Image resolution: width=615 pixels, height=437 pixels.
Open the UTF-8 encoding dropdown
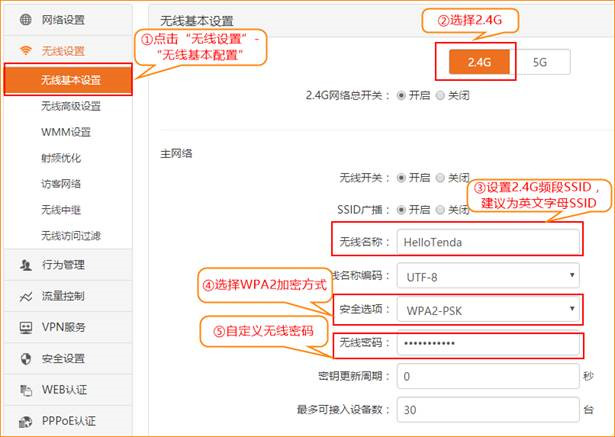tap(488, 275)
